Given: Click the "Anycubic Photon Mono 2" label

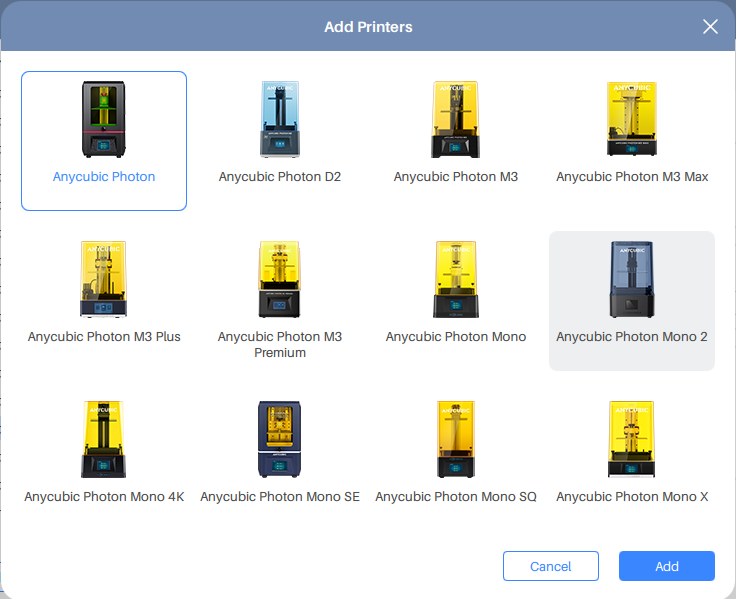Looking at the screenshot, I should click(x=632, y=337).
